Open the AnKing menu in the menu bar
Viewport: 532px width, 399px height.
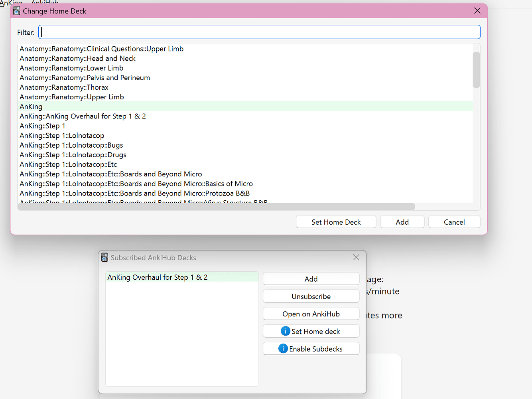coord(11,3)
